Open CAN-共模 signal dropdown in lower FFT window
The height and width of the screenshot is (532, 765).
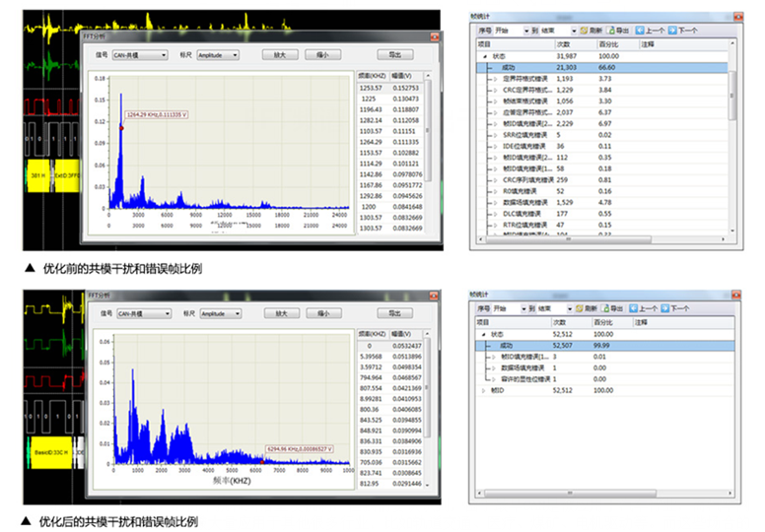(144, 313)
